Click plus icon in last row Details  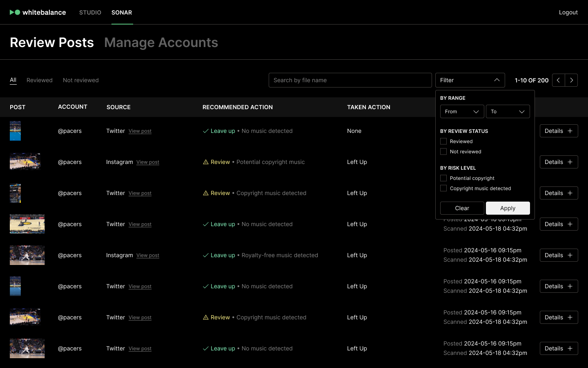point(570,348)
